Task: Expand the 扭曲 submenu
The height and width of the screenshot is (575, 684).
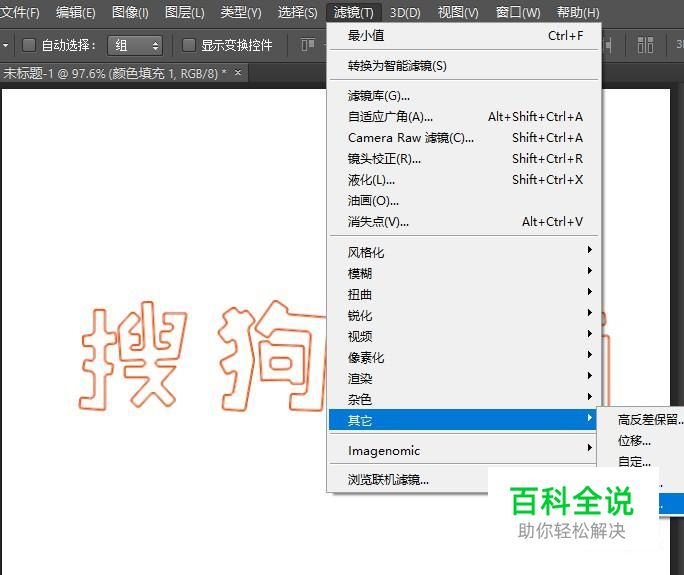Action: pos(464,294)
